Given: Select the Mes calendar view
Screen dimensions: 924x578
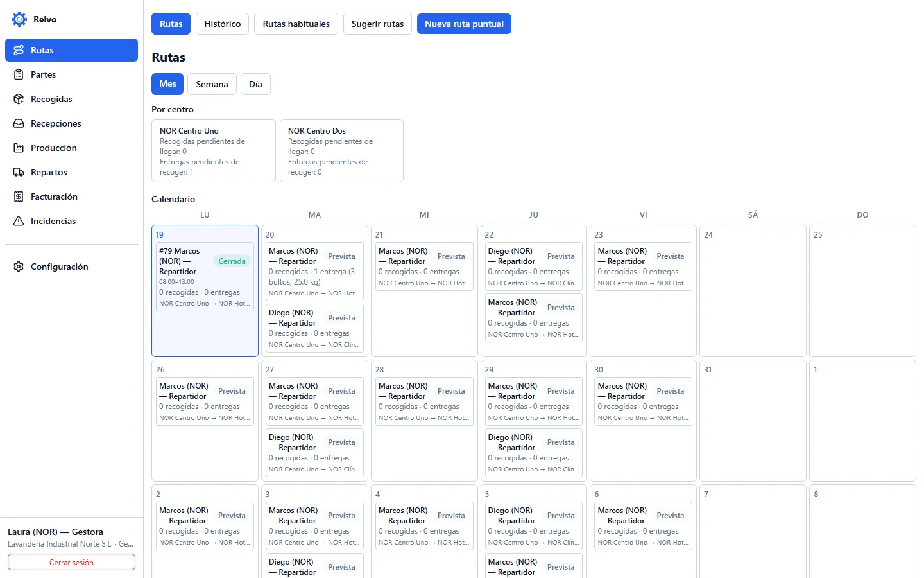Looking at the screenshot, I should coord(167,84).
